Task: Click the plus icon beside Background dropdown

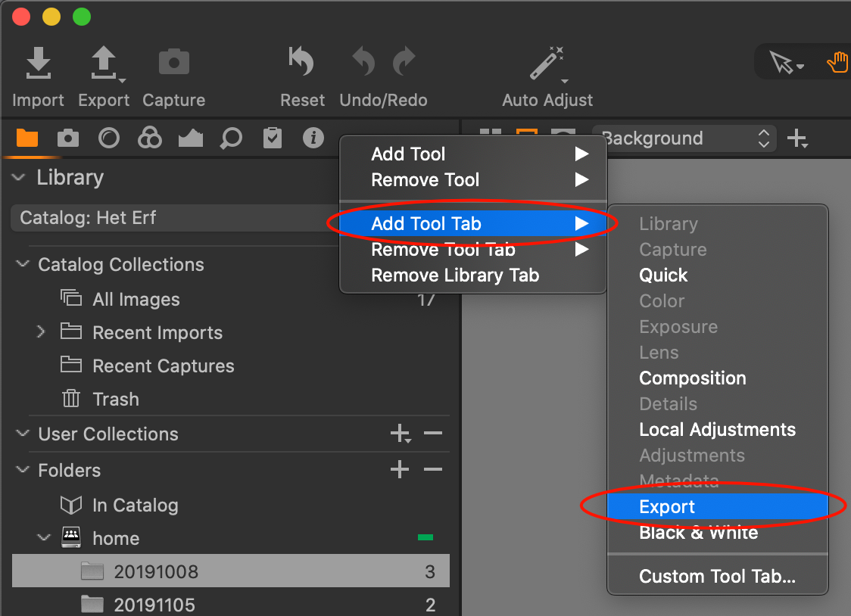Action: (x=797, y=138)
